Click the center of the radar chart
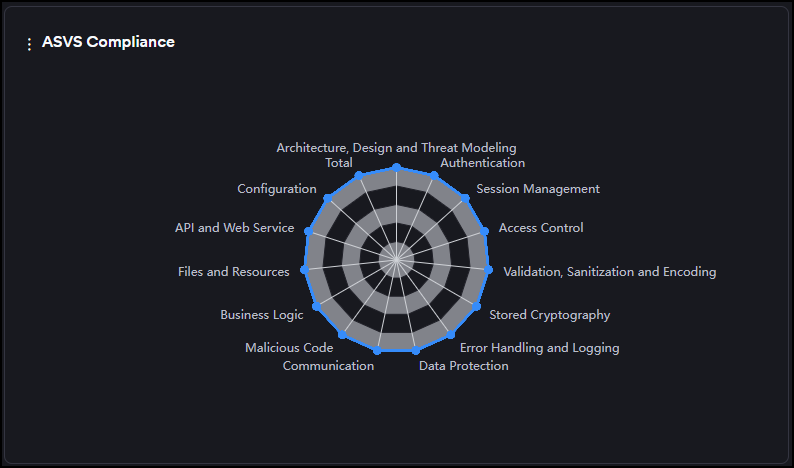 [397, 260]
